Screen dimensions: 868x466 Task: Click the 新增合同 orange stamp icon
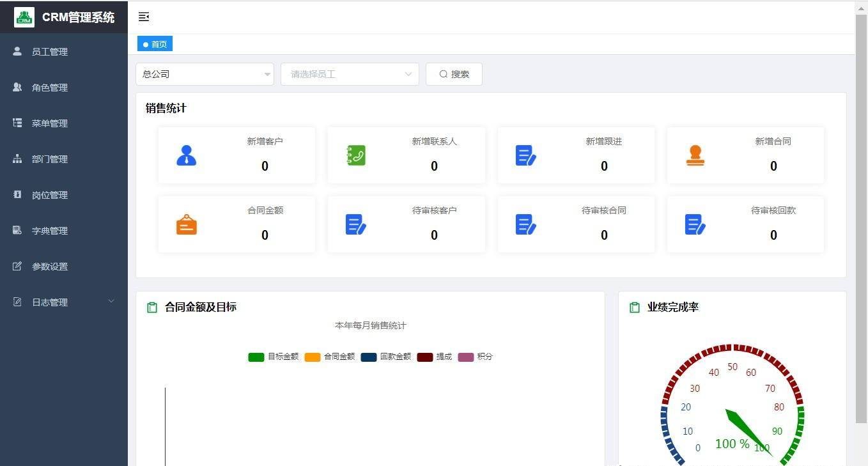(x=695, y=155)
